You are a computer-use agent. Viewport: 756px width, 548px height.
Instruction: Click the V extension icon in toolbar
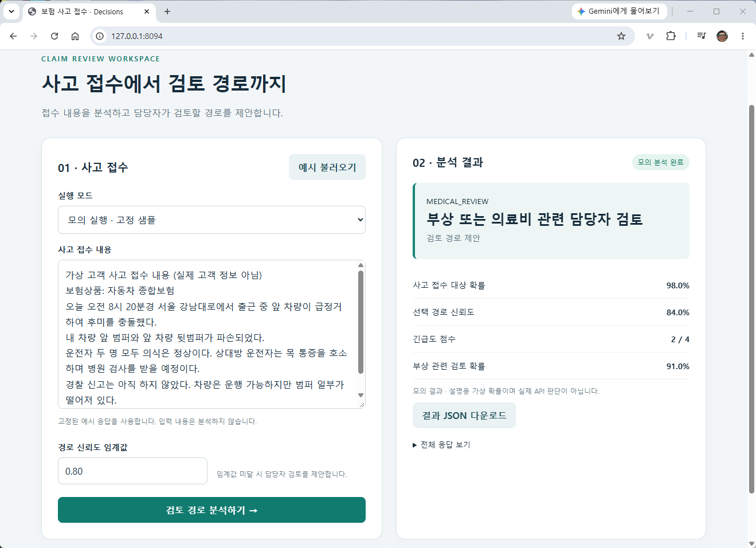click(x=649, y=36)
